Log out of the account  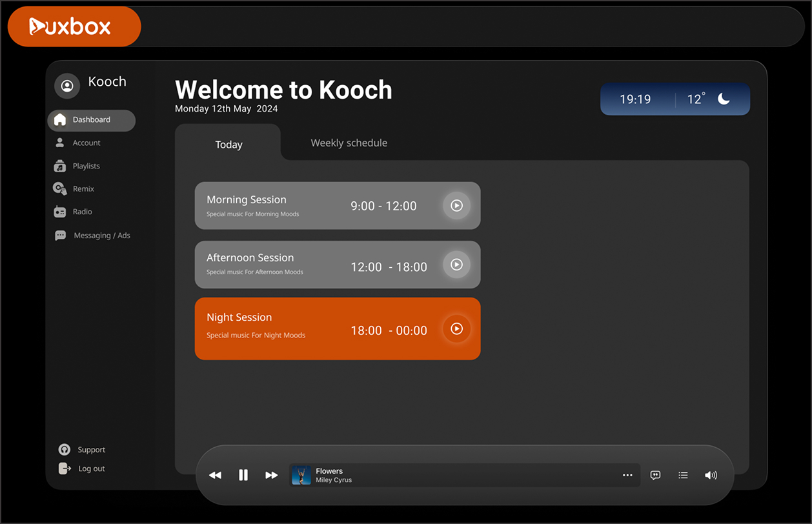coord(90,469)
